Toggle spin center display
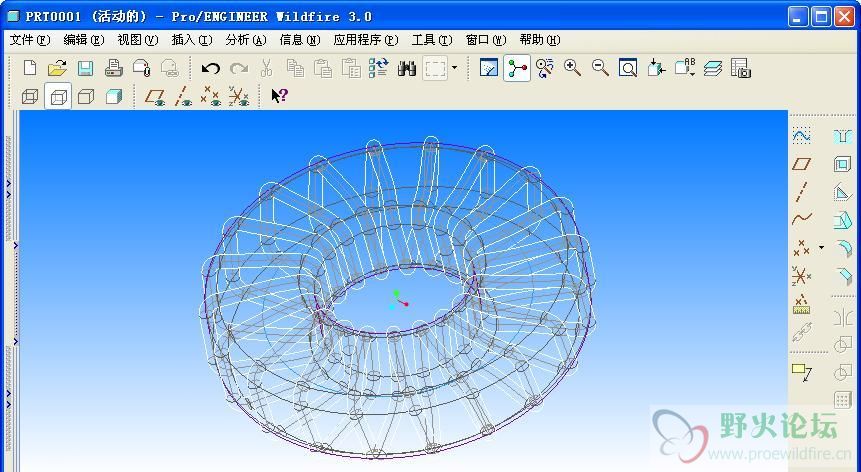The width and height of the screenshot is (861, 472). (517, 68)
